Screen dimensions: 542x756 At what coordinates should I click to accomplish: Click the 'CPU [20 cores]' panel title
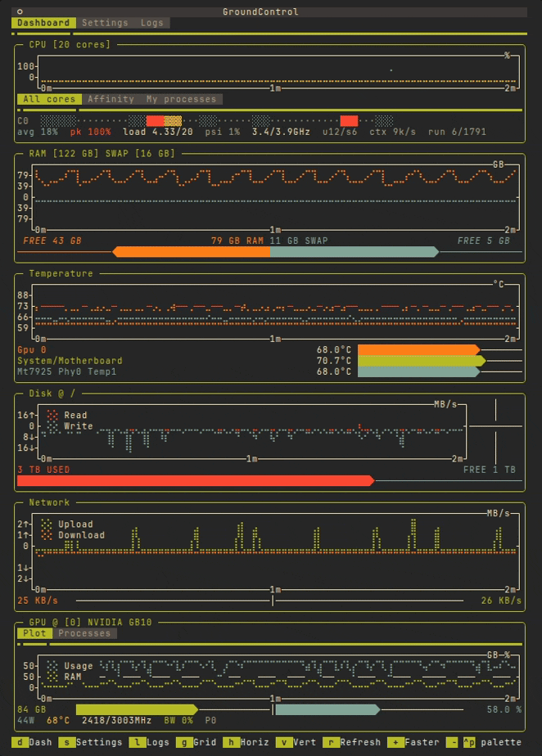[x=70, y=44]
